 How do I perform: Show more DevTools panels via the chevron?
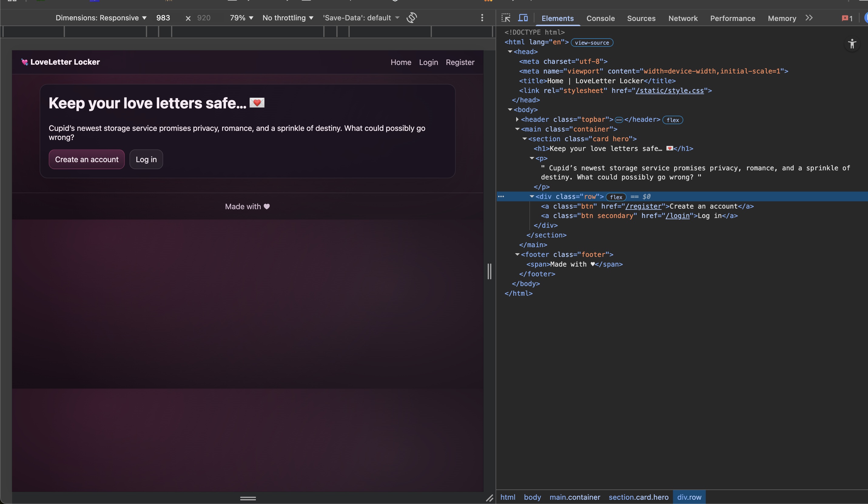click(809, 18)
